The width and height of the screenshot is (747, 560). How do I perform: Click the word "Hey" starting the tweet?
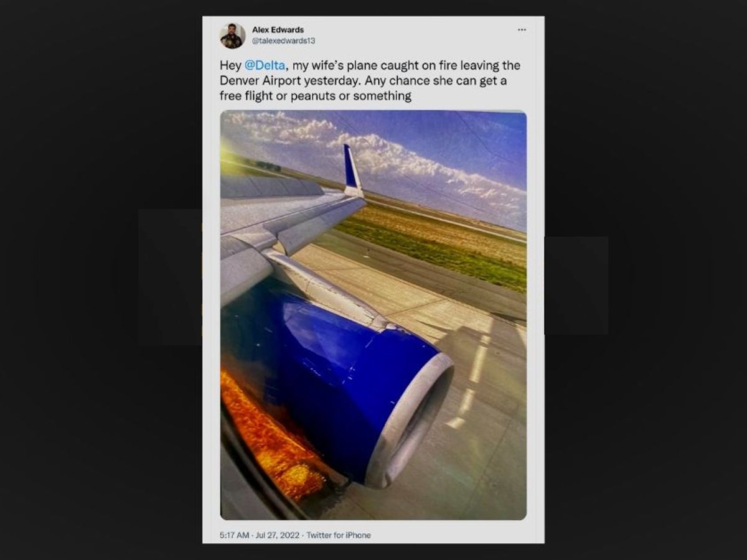230,65
